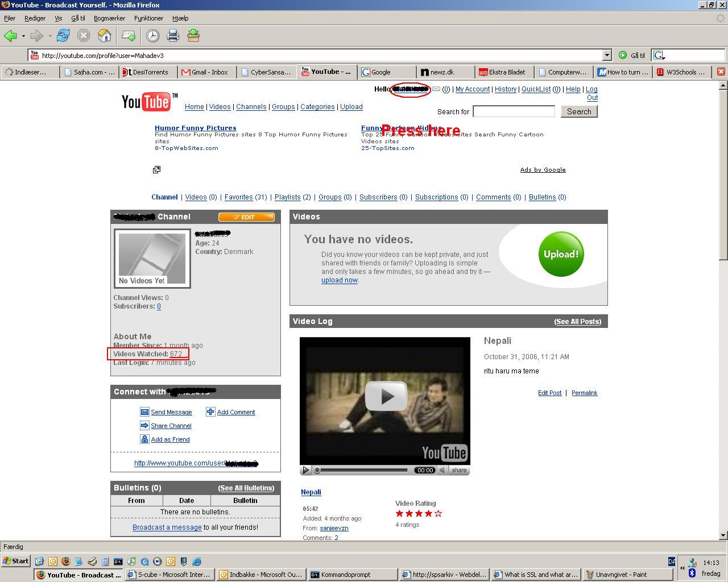
Task: Open the History clock icon in toolbar
Action: (152, 36)
